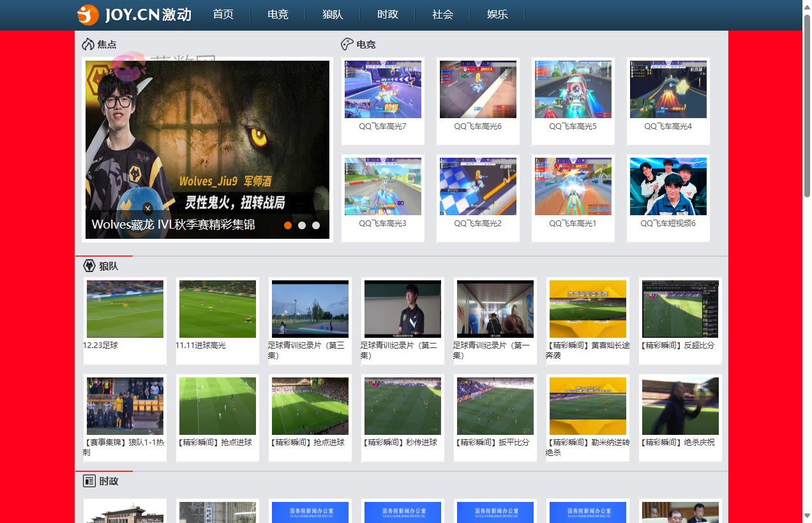Open the 12.23足球 video thumbnail

125,309
